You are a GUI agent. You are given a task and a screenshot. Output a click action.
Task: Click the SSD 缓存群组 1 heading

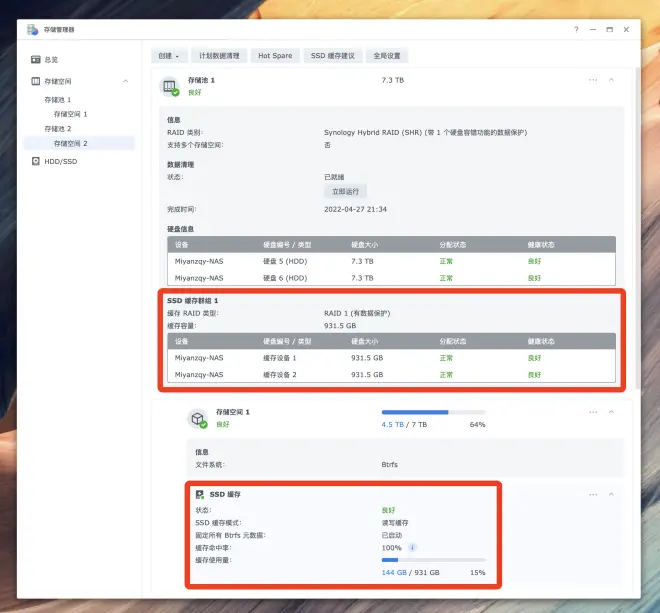[192, 301]
